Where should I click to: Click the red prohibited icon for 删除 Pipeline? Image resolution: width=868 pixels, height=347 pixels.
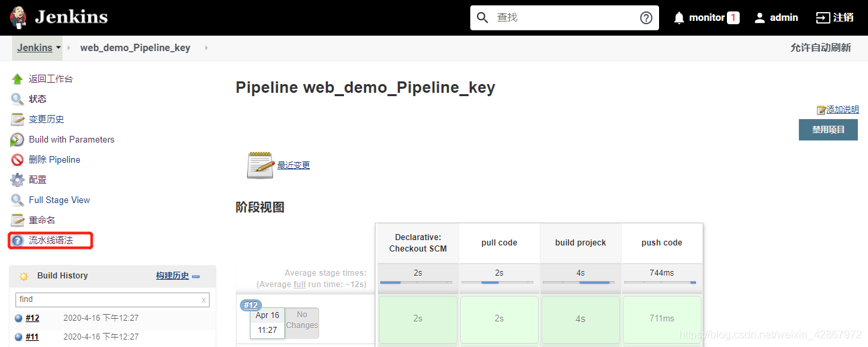[17, 159]
